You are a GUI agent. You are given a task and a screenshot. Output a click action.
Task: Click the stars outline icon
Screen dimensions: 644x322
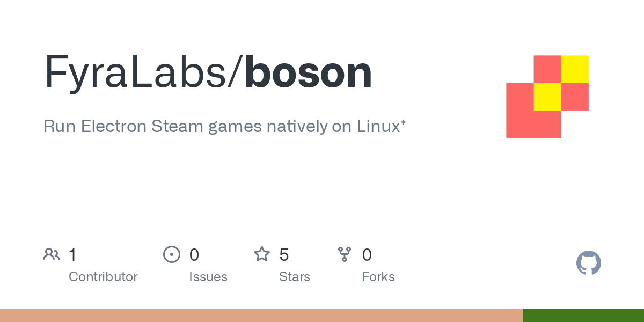click(x=262, y=254)
